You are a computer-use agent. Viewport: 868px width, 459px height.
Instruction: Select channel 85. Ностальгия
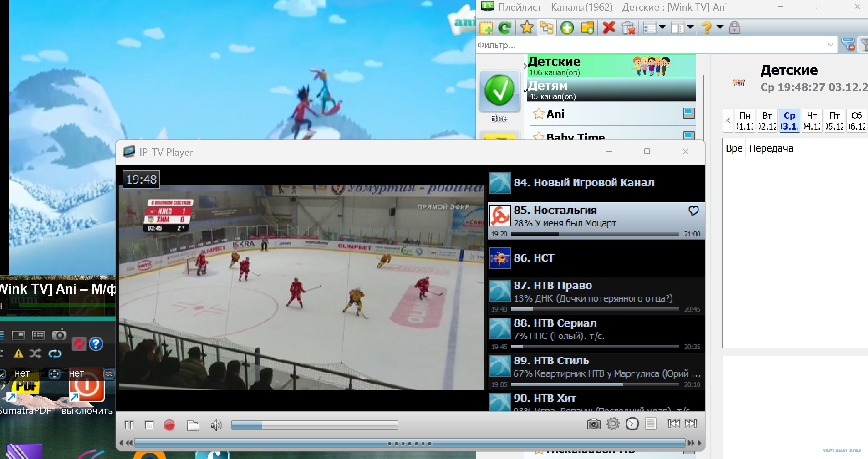pos(596,221)
